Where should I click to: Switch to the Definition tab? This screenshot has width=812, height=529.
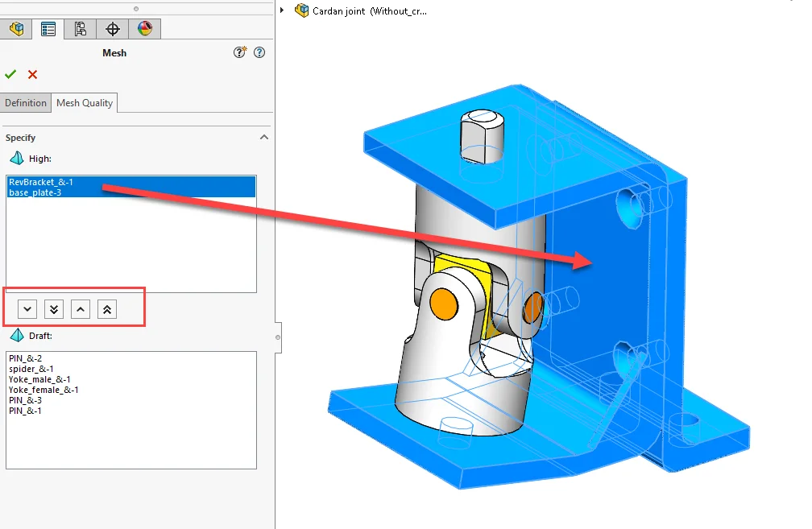pos(26,102)
